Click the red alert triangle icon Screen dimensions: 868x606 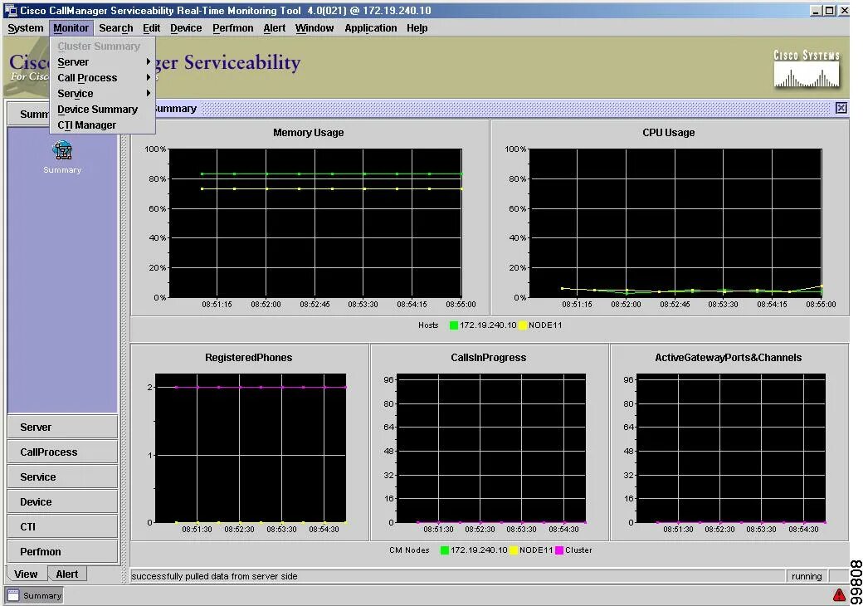839,595
